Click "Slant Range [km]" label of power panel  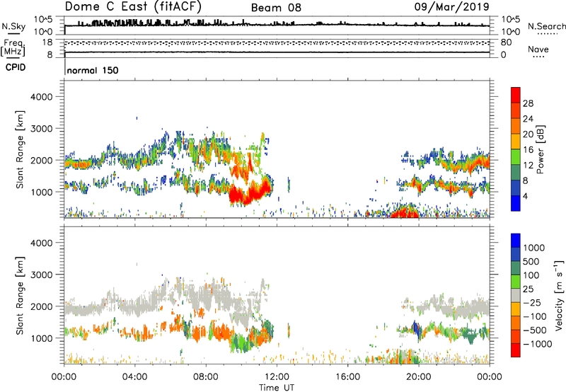(x=20, y=149)
